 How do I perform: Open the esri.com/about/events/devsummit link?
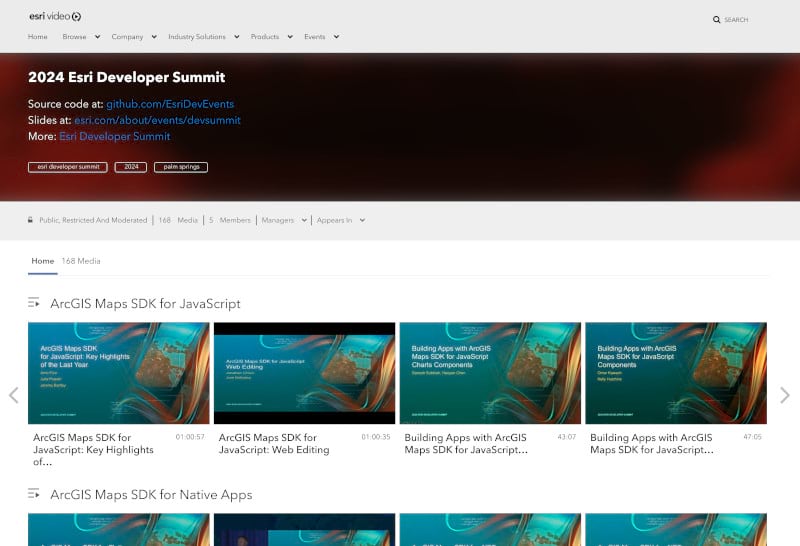coord(157,120)
